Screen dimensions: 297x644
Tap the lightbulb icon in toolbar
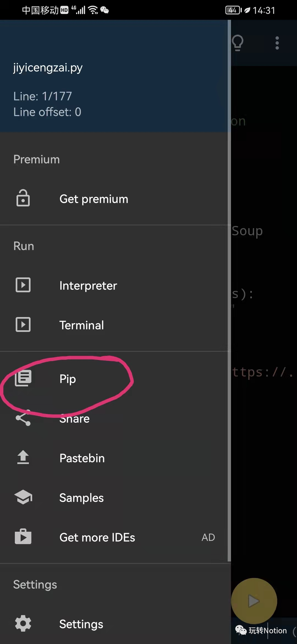[238, 43]
